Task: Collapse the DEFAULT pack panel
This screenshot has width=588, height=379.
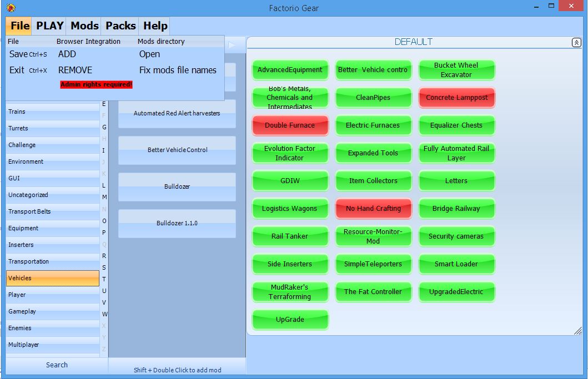Action: click(x=576, y=43)
